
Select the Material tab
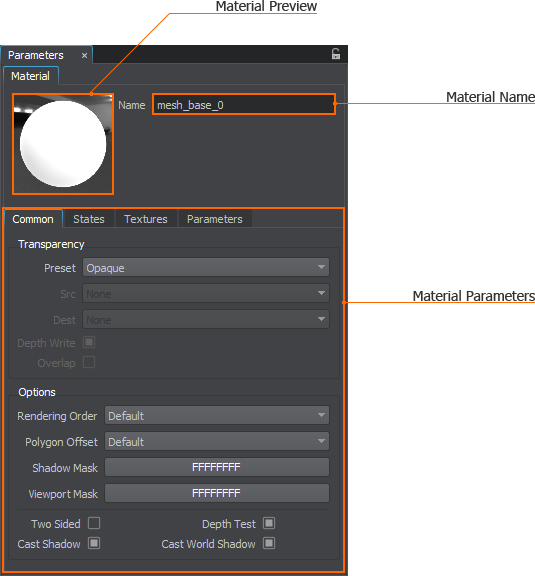pyautogui.click(x=30, y=76)
